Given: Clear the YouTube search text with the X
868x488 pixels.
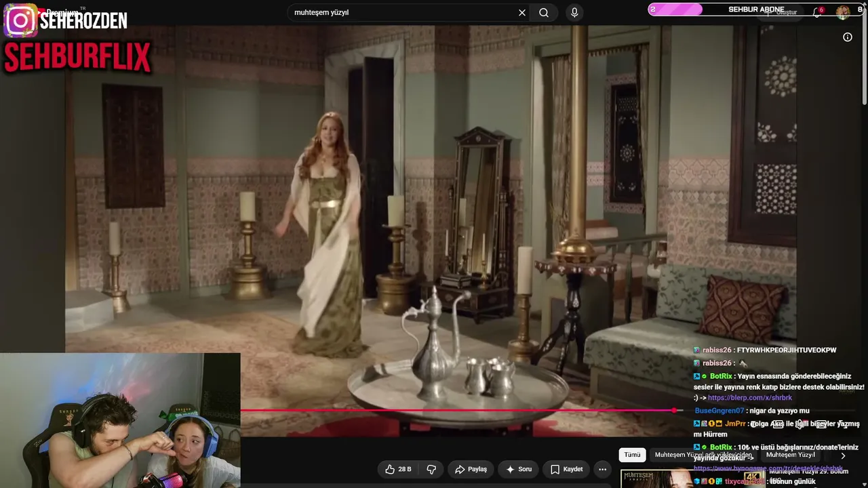Looking at the screenshot, I should click(522, 13).
